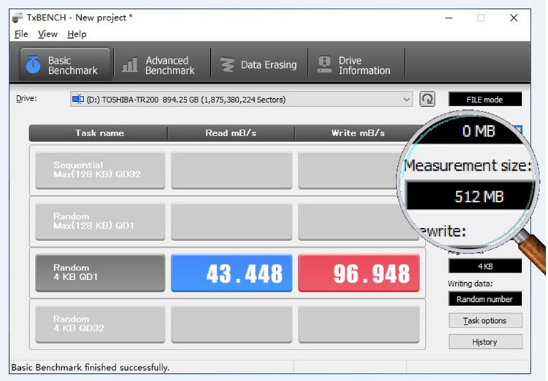
Task: Open the File menu
Action: coord(21,34)
